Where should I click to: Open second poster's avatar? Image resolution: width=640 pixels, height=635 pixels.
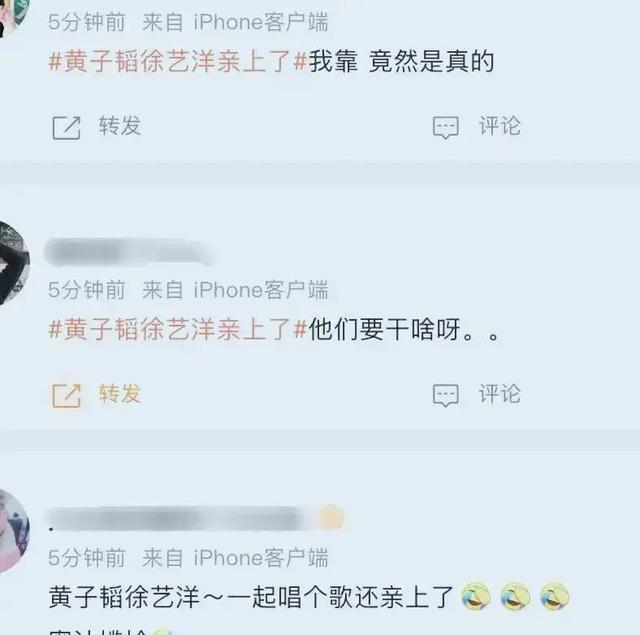click(x=13, y=263)
